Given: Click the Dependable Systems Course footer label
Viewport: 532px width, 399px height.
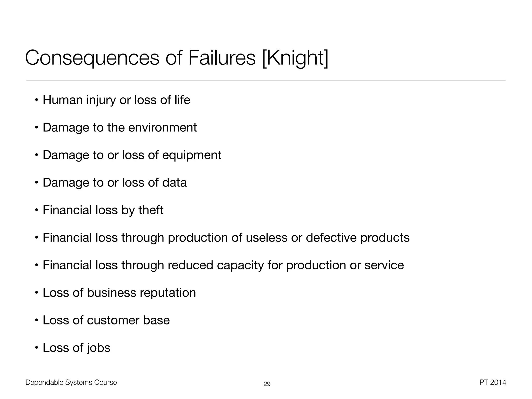Looking at the screenshot, I should pos(71,382).
